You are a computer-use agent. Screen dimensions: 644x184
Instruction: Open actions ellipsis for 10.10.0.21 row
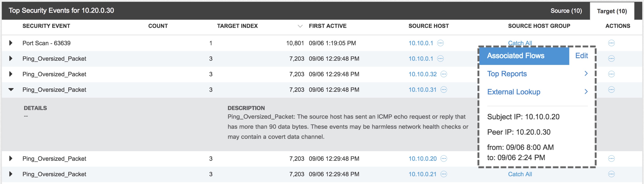[611, 174]
